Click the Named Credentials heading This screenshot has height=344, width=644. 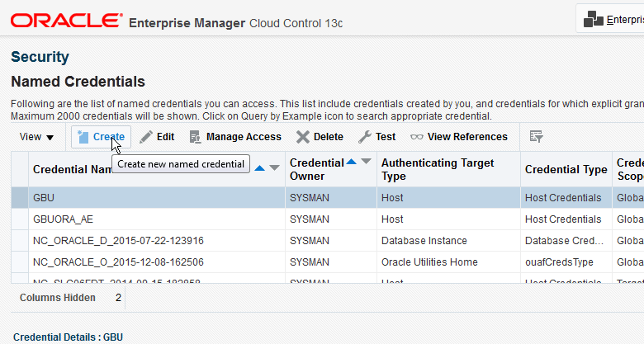pyautogui.click(x=78, y=82)
